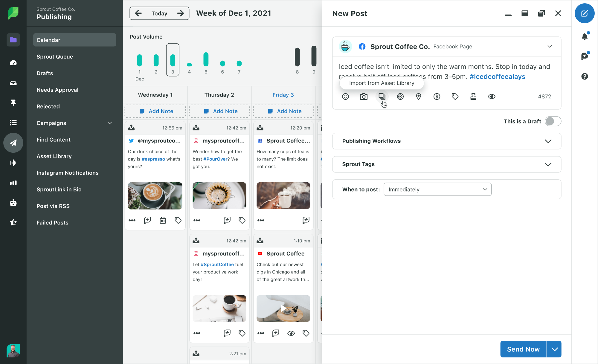
Task: Click Send Now button to publish post
Action: [523, 349]
